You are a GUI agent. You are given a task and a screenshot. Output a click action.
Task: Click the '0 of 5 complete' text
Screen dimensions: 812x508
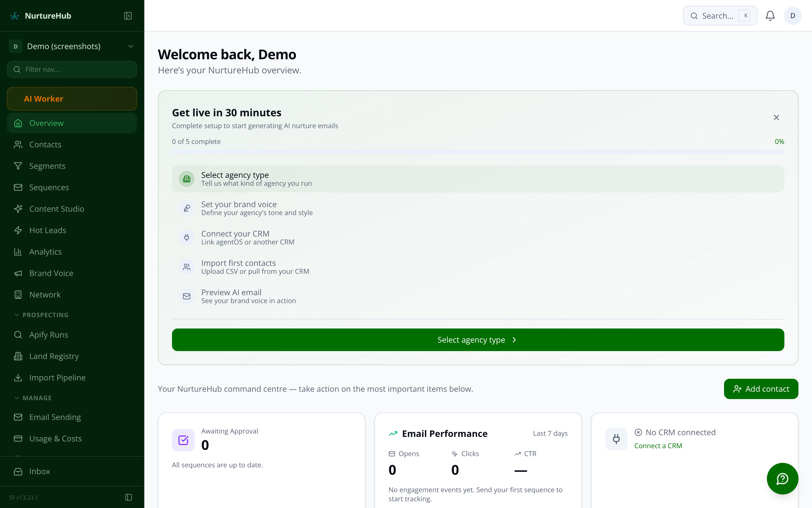(196, 141)
